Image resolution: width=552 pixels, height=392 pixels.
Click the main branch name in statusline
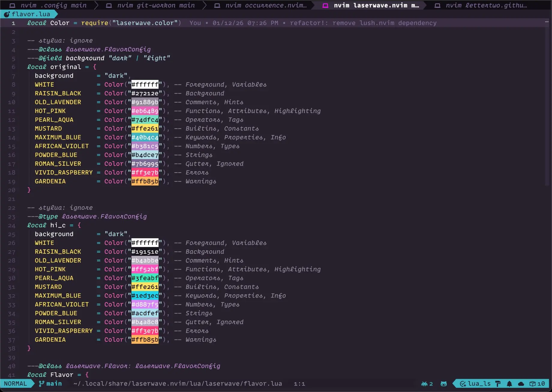tap(54, 384)
